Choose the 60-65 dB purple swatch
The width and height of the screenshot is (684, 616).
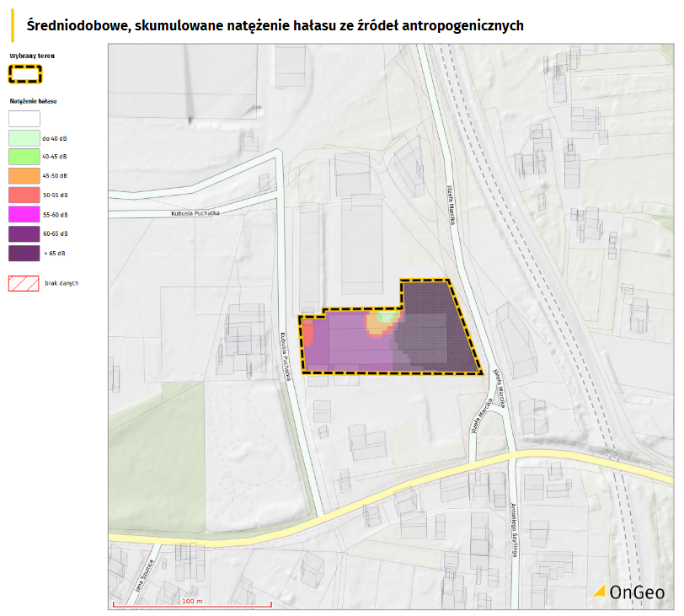click(24, 233)
